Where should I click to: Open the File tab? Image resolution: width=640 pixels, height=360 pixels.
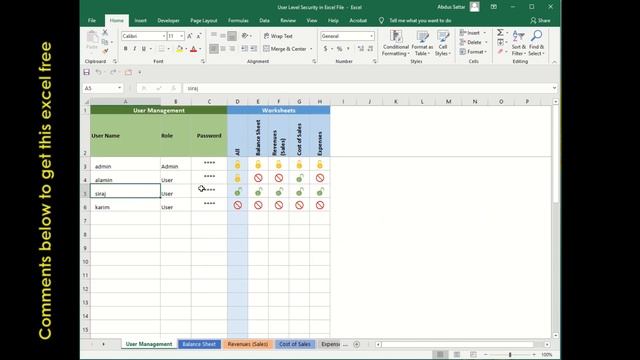[x=92, y=20]
